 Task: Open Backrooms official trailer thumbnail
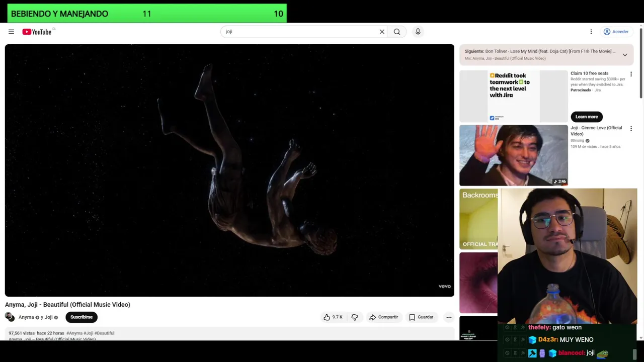point(478,219)
